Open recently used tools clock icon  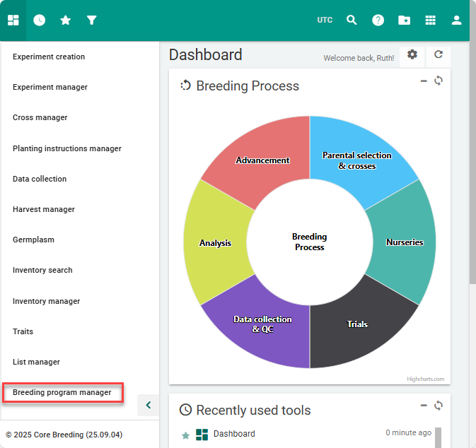pos(40,20)
